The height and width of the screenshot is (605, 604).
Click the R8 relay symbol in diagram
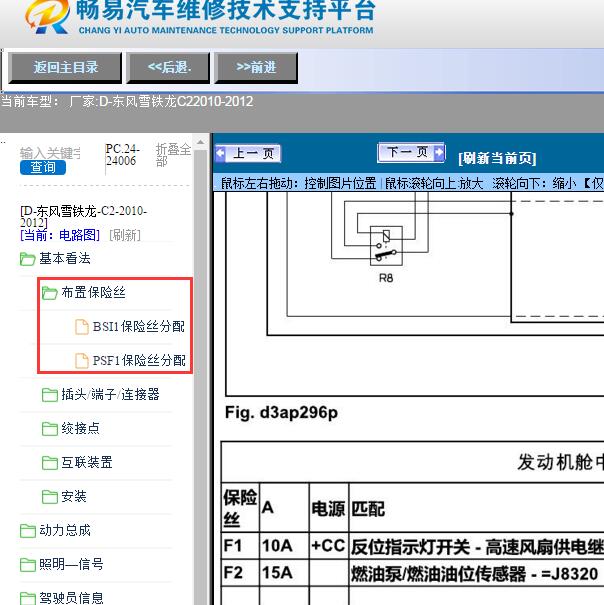386,246
